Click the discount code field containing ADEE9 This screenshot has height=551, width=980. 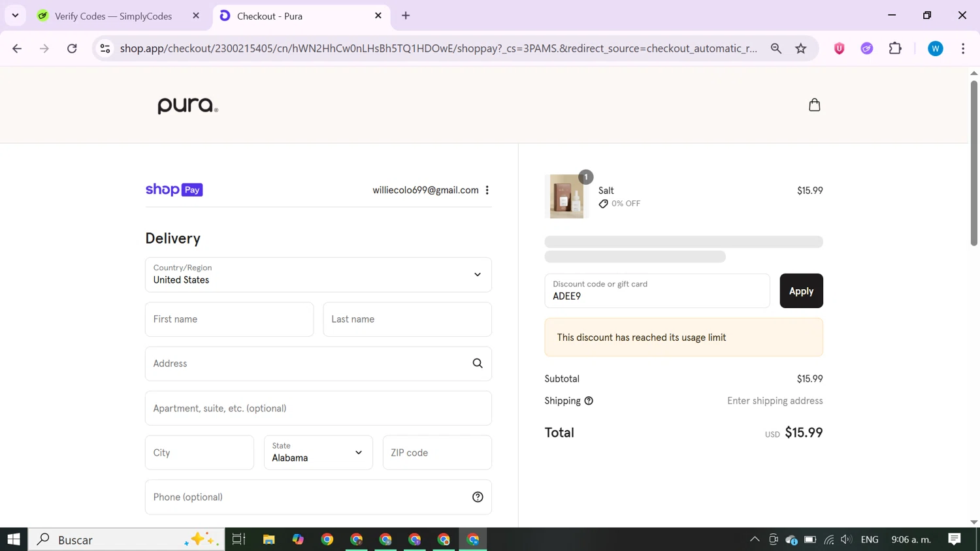coord(657,291)
